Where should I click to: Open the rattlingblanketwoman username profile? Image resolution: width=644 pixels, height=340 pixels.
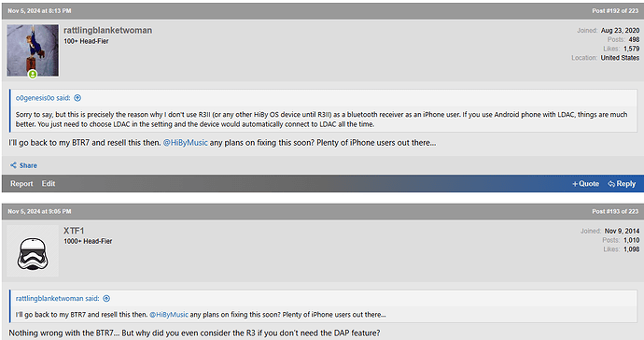107,30
